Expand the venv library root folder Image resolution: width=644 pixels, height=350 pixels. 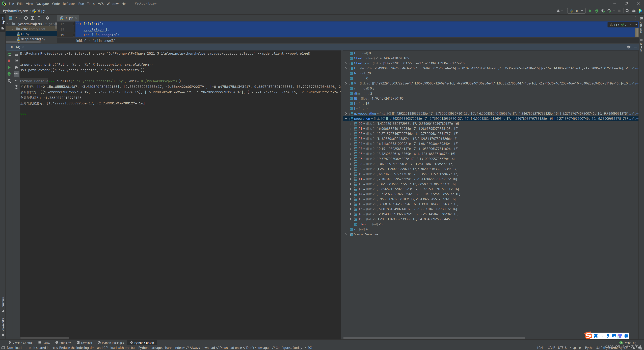[13, 29]
